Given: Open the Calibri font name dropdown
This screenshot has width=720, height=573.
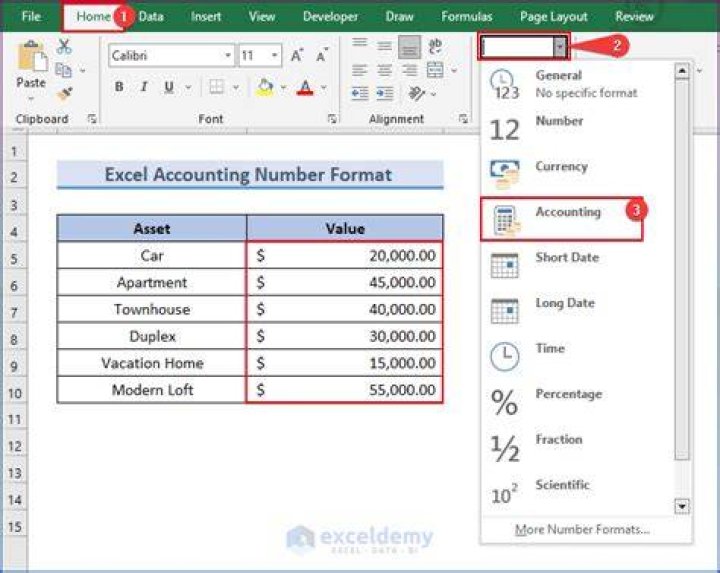Looking at the screenshot, I should pyautogui.click(x=228, y=56).
